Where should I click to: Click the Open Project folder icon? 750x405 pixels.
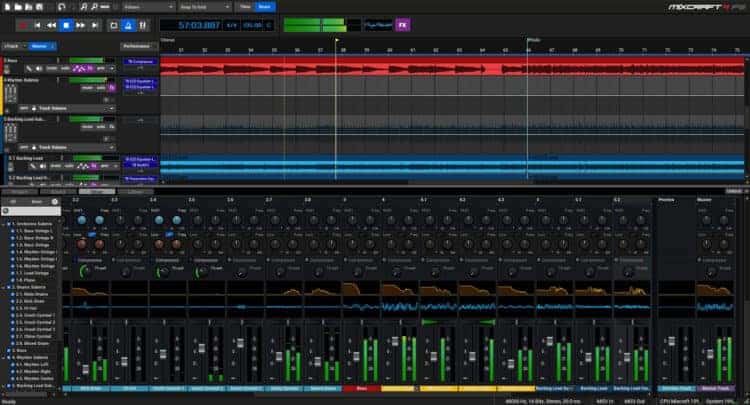(18, 7)
